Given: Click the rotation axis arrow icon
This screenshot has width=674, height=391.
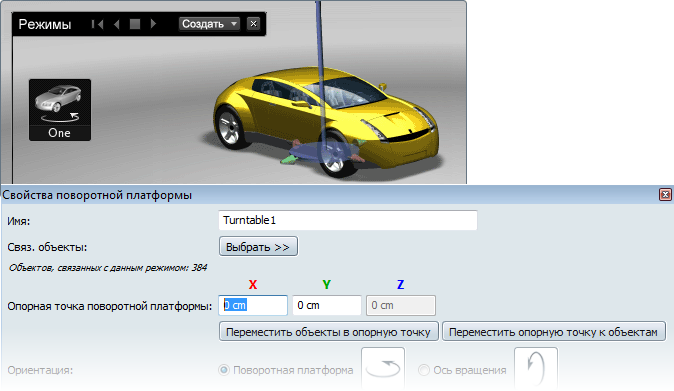Looking at the screenshot, I should tap(536, 368).
